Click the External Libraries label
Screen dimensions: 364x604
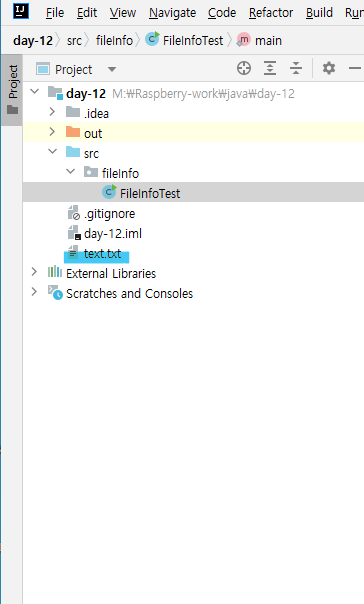coord(111,273)
